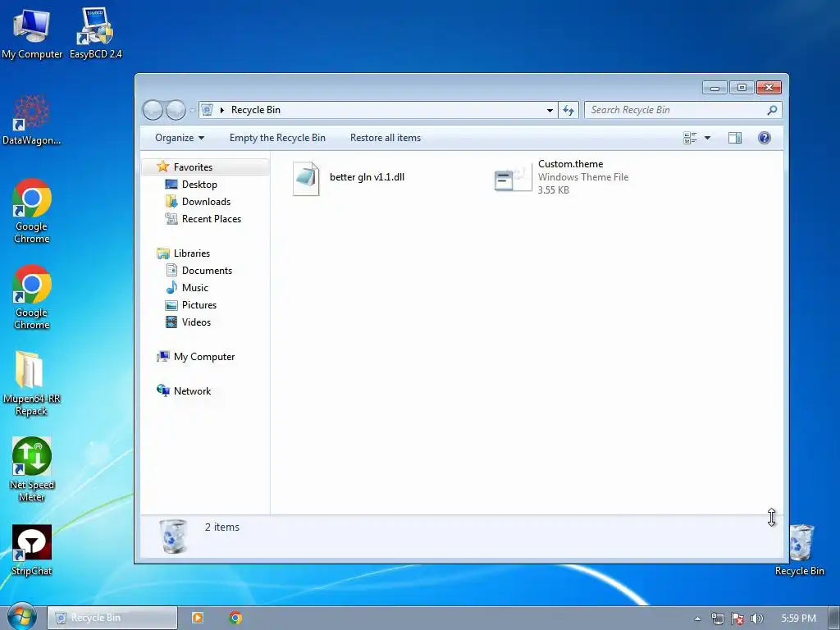Show the preview pane
840x630 pixels.
pyautogui.click(x=735, y=138)
